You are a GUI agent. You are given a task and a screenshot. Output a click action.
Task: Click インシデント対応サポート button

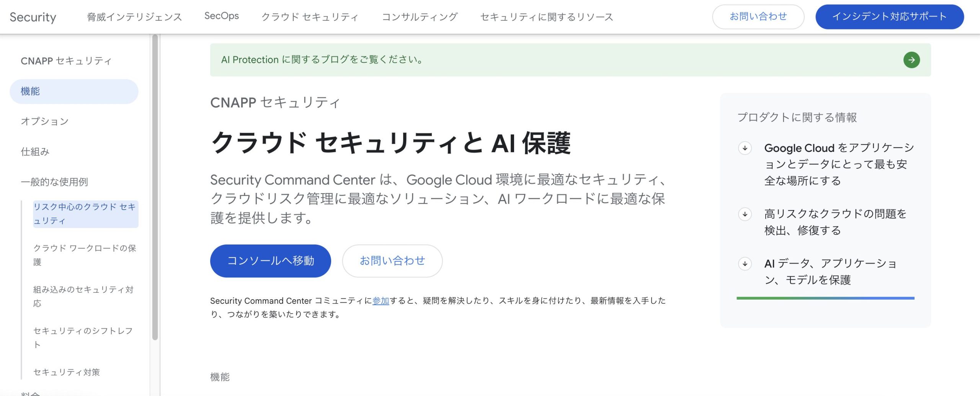(890, 16)
